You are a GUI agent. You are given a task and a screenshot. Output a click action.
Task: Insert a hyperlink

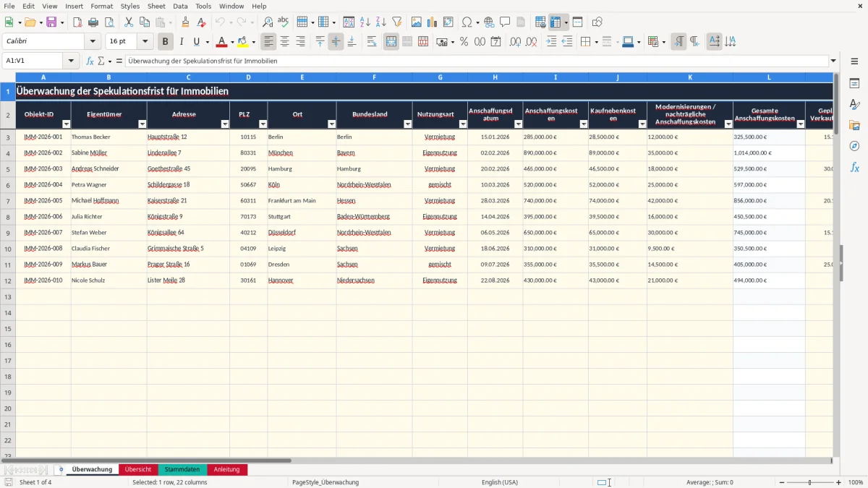pyautogui.click(x=489, y=22)
